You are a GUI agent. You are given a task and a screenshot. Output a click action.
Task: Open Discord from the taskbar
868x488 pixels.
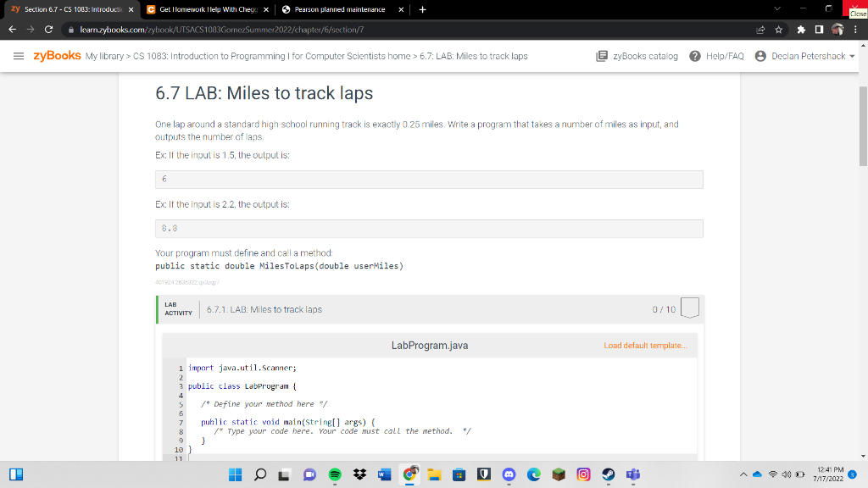tap(510, 476)
